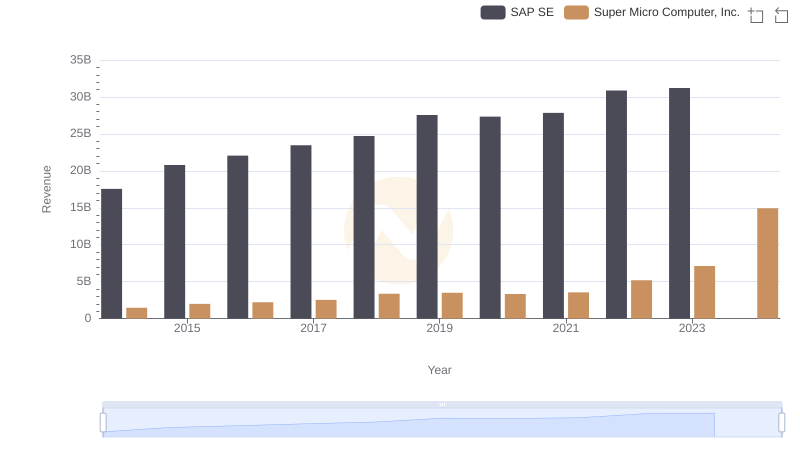Click the SAP SE bar for 2018
Image resolution: width=800 pixels, height=461 pixels.
[364, 227]
